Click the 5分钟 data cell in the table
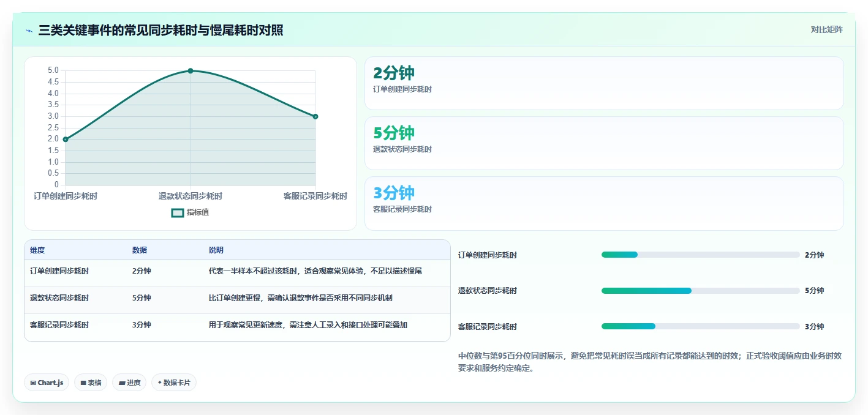Screen dimensions: 868x415 pos(142,298)
